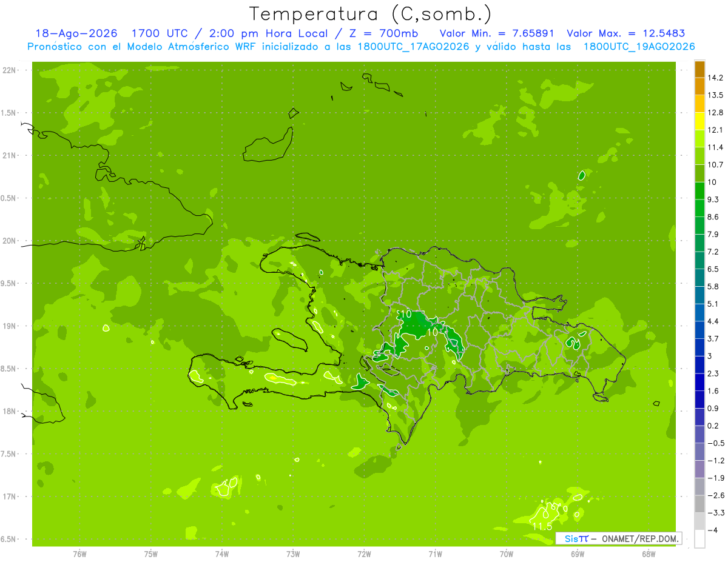Click the '18N' latitude label

coord(10,411)
